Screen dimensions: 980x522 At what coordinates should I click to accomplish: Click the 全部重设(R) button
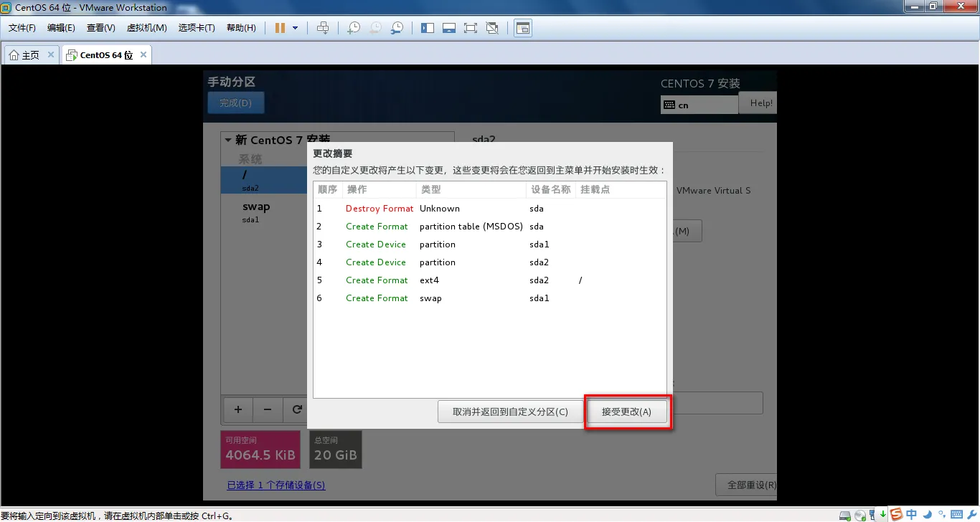[746, 485]
